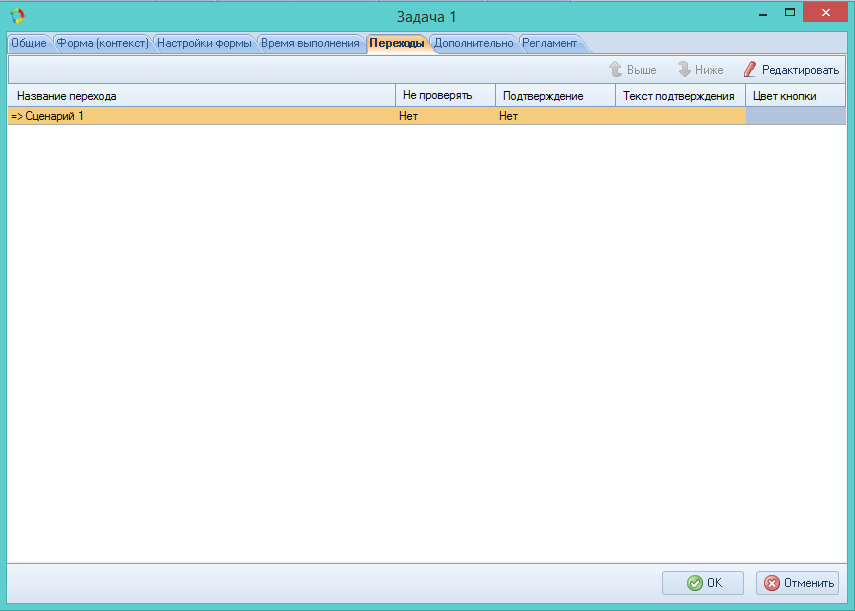Select the Время выполнения tab
Viewport: 855px width, 611px height.
(310, 43)
